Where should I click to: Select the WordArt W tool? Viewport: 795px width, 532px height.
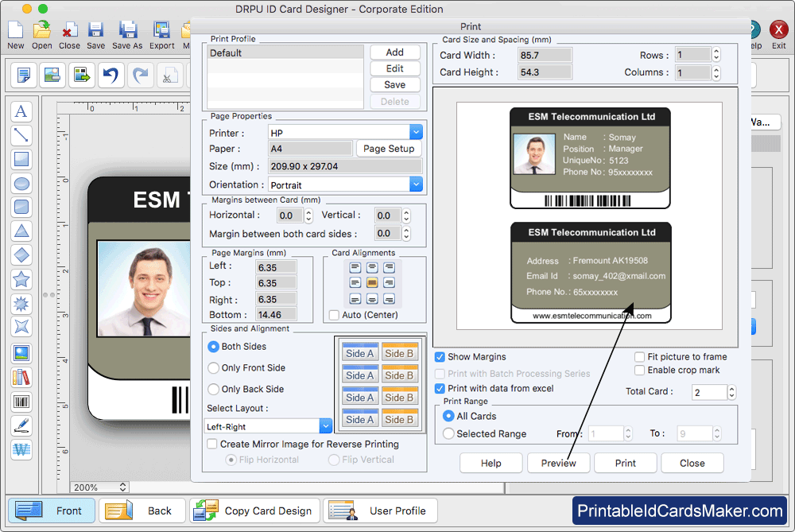(21, 449)
